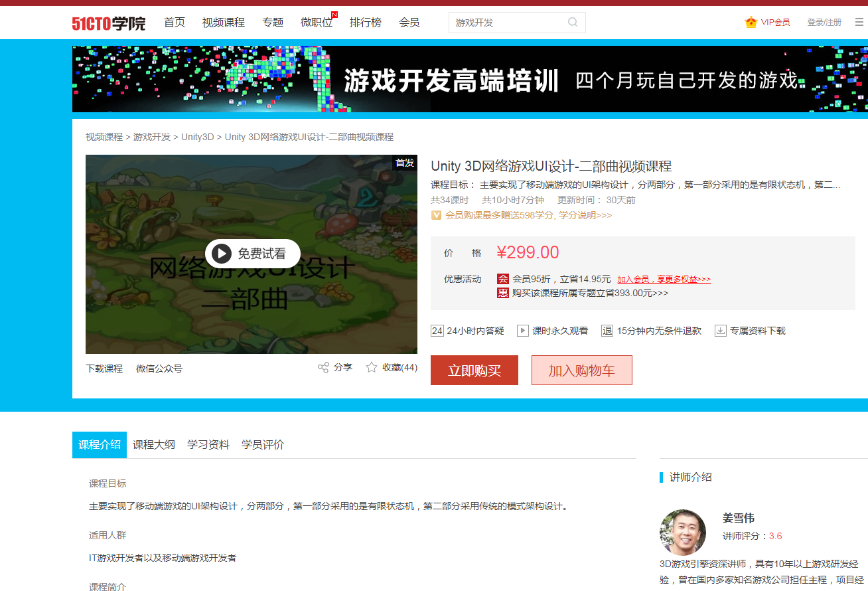
Task: Click the play button on the video preview
Action: 221,254
